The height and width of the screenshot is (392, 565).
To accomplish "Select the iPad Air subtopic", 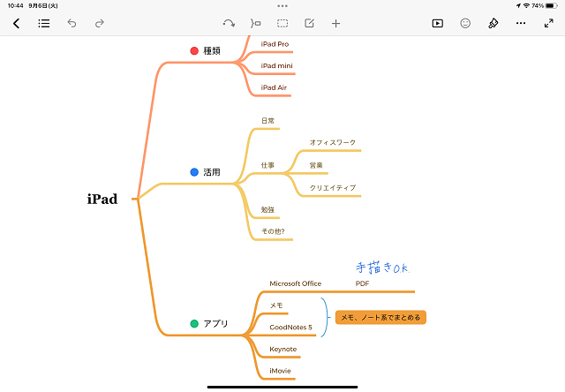I will pyautogui.click(x=274, y=87).
